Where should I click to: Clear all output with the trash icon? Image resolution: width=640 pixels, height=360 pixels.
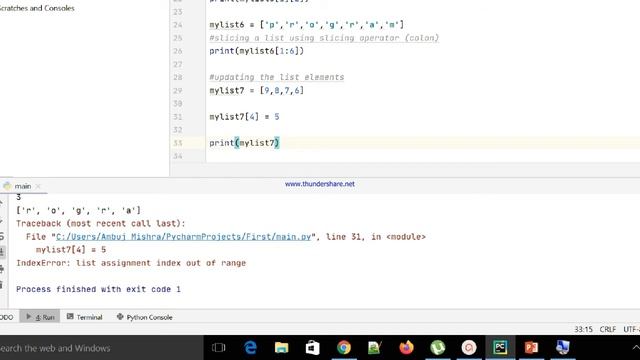[2, 284]
